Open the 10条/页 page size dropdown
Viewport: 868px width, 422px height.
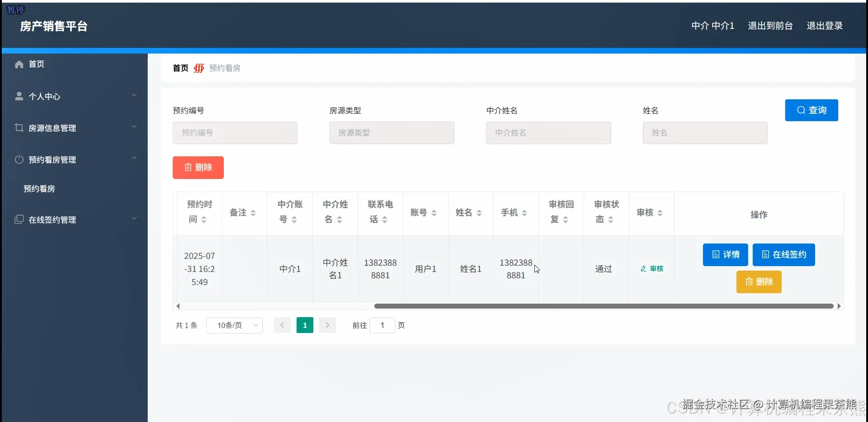(234, 325)
